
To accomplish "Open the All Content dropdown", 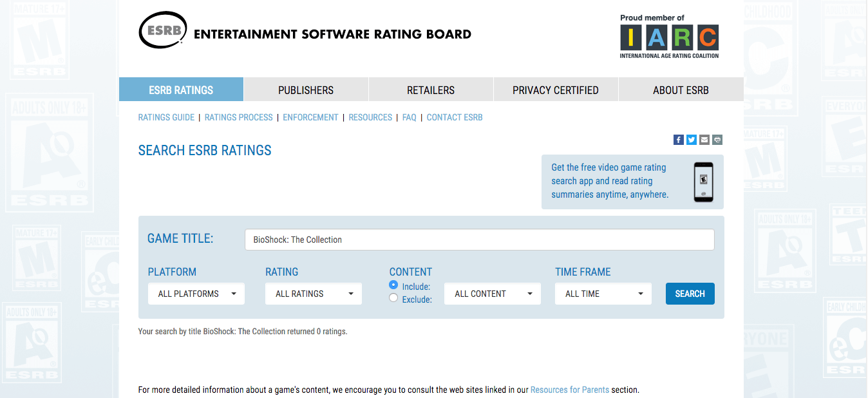I will tap(493, 294).
